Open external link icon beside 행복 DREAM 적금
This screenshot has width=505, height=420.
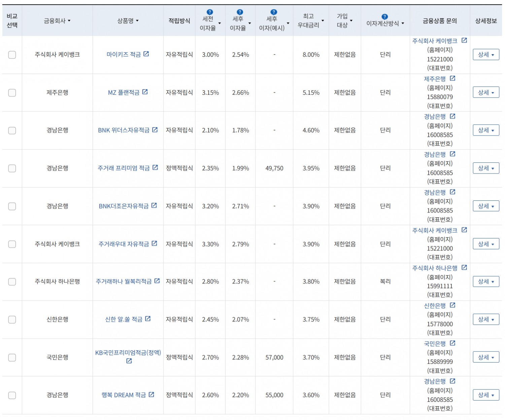point(151,394)
